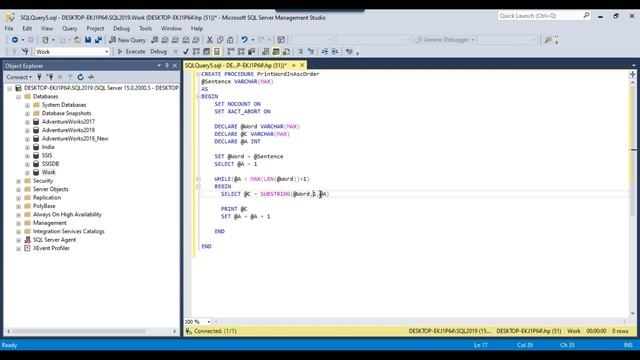The height and width of the screenshot is (360, 640).
Task: Select the Integration Services Catalogs folder
Action: [69, 231]
